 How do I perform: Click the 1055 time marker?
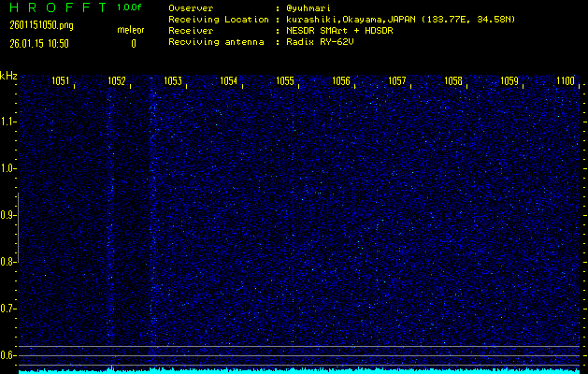285,81
